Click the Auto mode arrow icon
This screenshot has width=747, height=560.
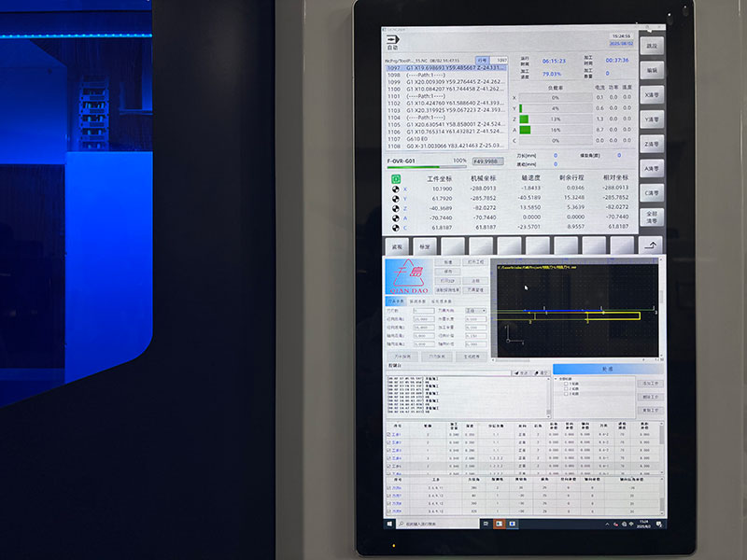point(394,37)
